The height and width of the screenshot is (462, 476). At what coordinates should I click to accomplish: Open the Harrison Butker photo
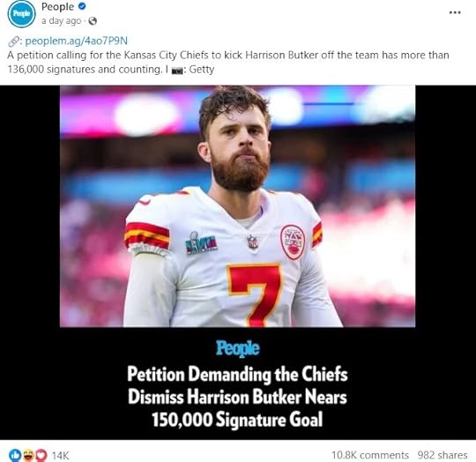(238, 206)
